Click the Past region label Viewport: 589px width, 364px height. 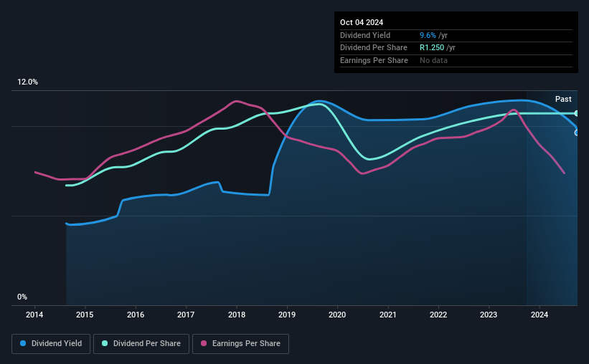click(563, 99)
